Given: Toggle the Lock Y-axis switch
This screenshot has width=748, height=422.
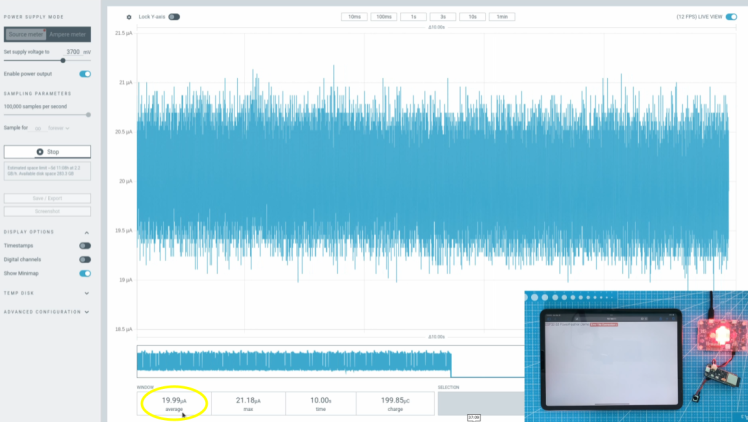Looking at the screenshot, I should click(x=174, y=17).
